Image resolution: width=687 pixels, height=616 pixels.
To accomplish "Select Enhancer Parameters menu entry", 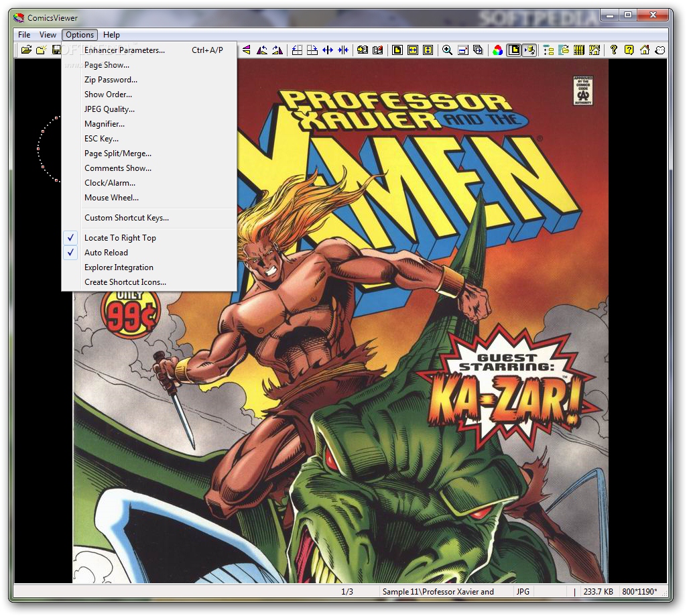I will [x=149, y=50].
